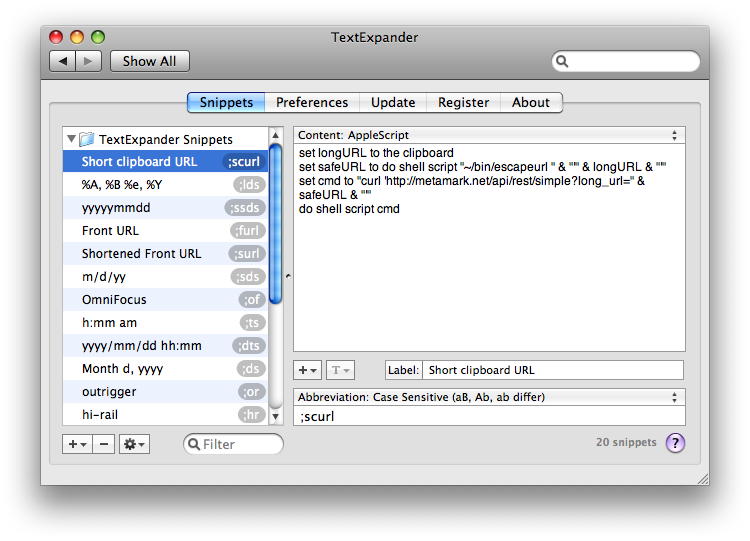Go forward with the right arrow button
Screen dimensions: 750x541
[88, 61]
